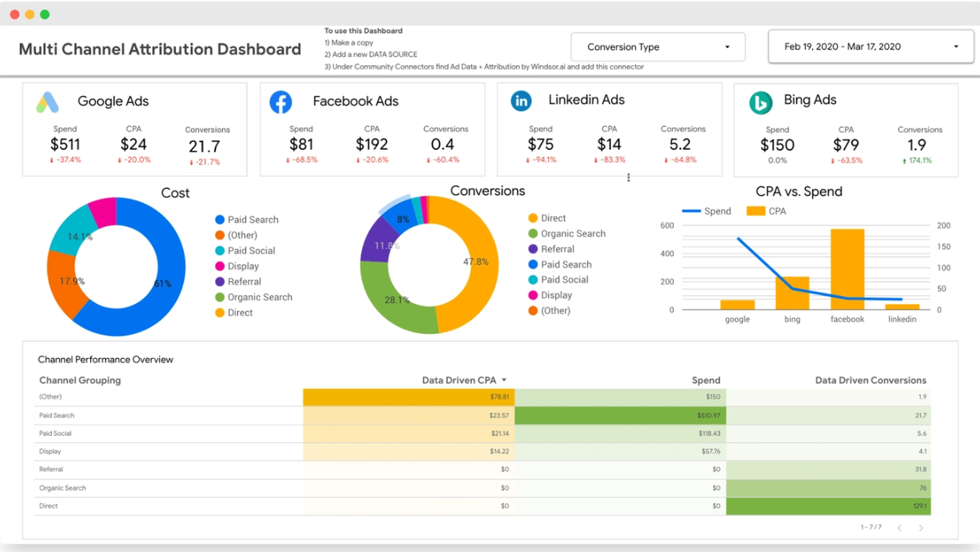Click Bing Ads $79 CPA value
Image resolution: width=980 pixels, height=552 pixels.
click(846, 145)
